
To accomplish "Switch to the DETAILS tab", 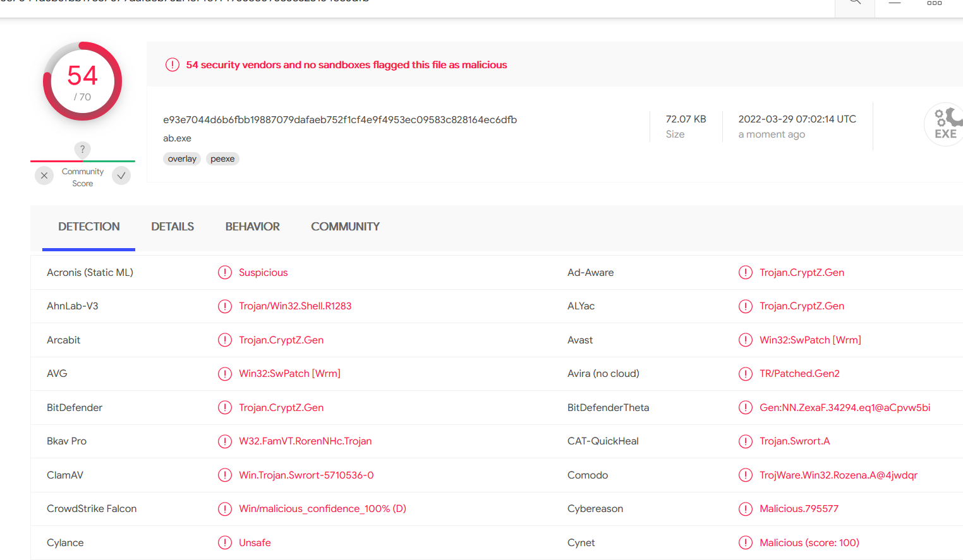I will pyautogui.click(x=173, y=227).
